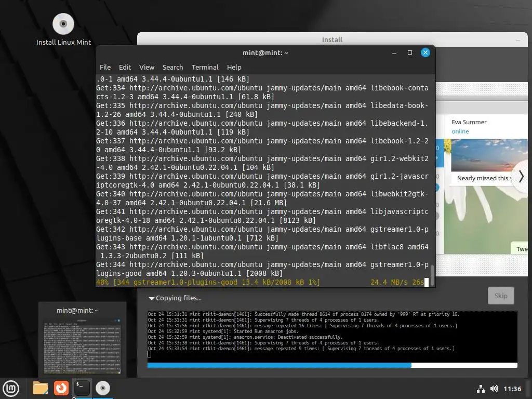Open the Search menu in terminal

point(172,67)
